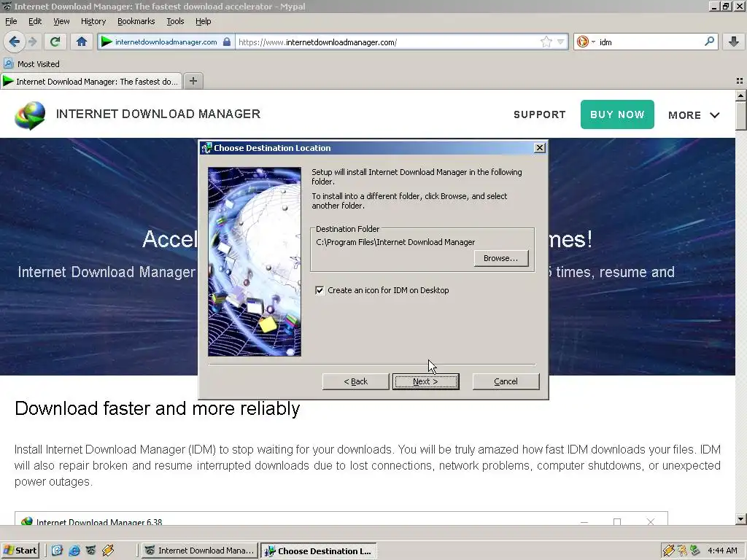Reload the page with the refresh icon
Image resolution: width=747 pixels, height=560 pixels.
pyautogui.click(x=55, y=42)
